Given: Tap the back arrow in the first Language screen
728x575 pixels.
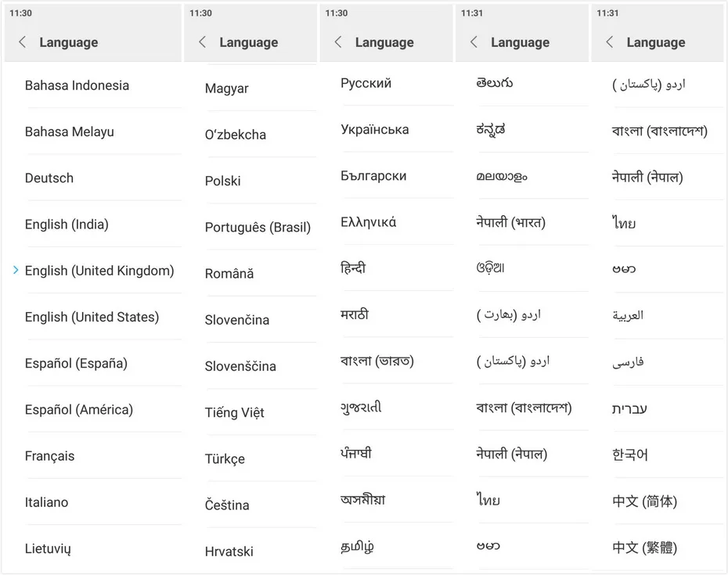Looking at the screenshot, I should (22, 42).
